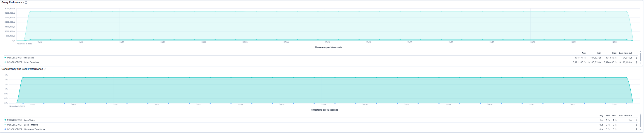The width and height of the screenshot is (644, 133).
Task: Click the Query Performance legend scroll-up arrow
Action: coord(640,52)
